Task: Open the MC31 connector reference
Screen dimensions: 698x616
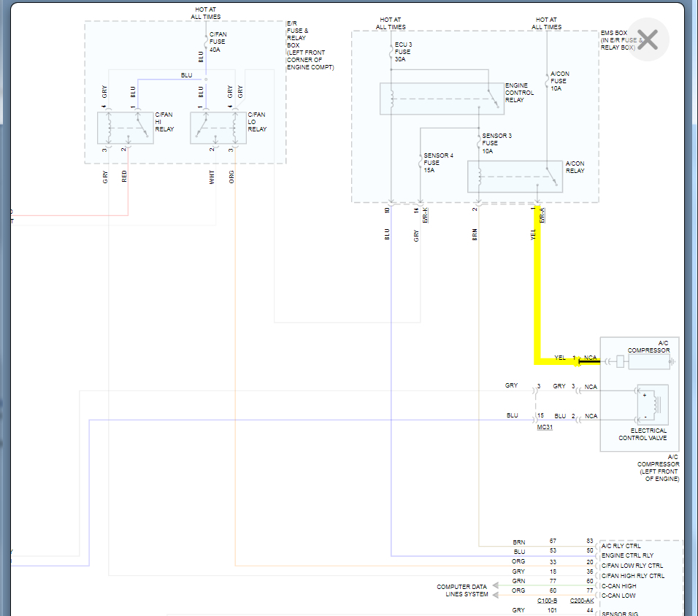Action: click(545, 427)
